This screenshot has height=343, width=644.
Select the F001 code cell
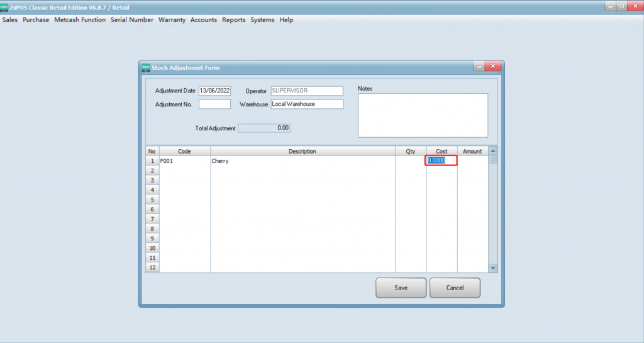(184, 161)
